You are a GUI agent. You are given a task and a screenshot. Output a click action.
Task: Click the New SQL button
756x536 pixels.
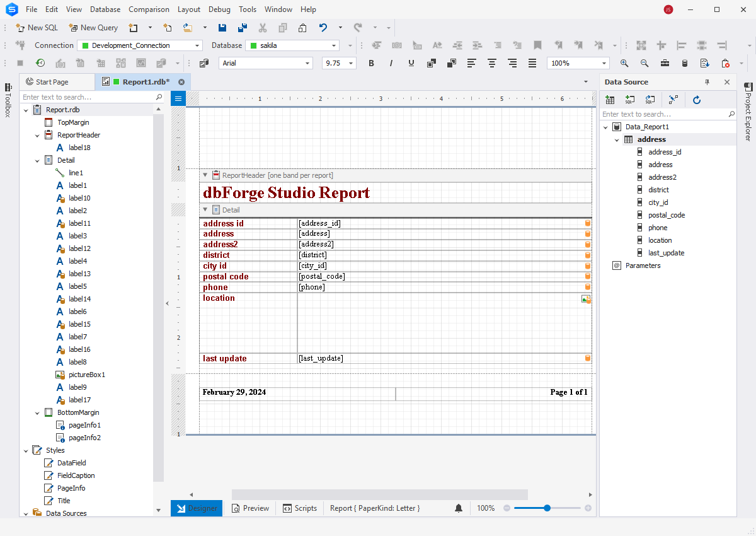coord(37,28)
